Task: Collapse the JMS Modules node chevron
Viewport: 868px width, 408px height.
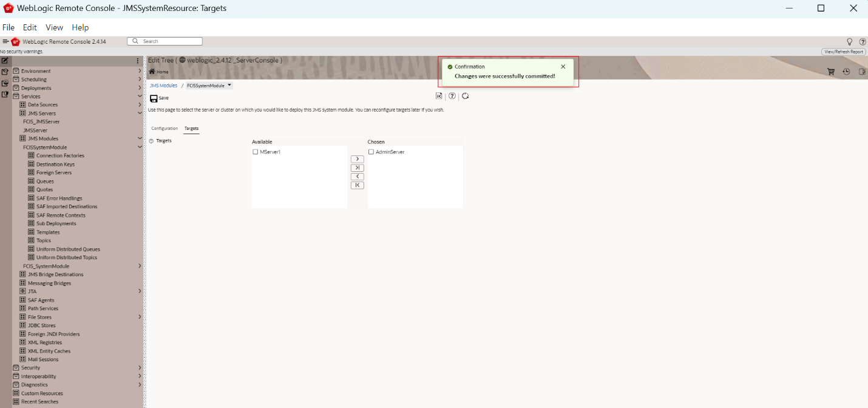Action: pos(140,139)
